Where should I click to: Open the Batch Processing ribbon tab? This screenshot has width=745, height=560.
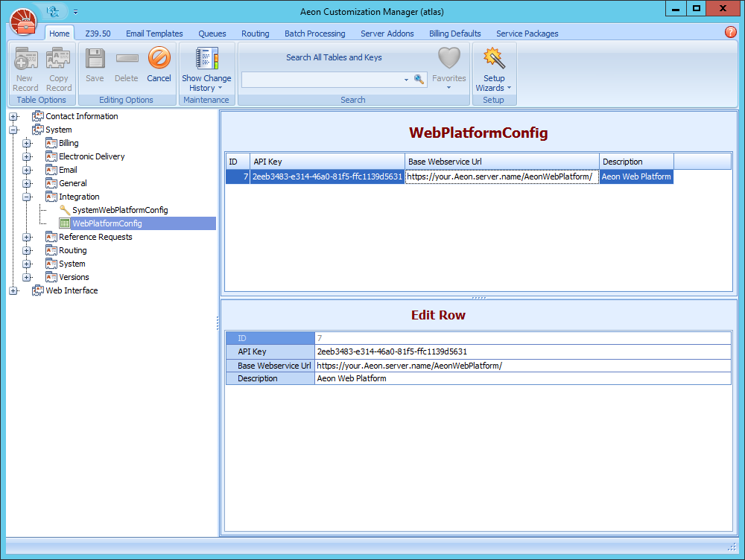pyautogui.click(x=314, y=34)
